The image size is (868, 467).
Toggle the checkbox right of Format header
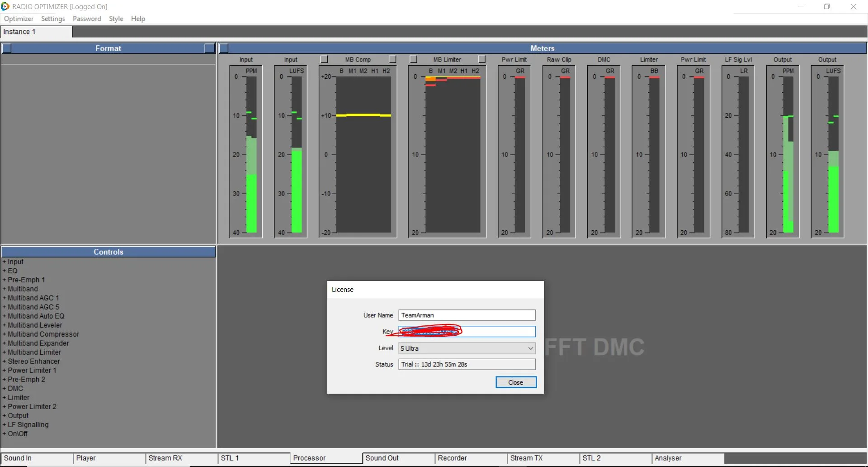click(209, 48)
